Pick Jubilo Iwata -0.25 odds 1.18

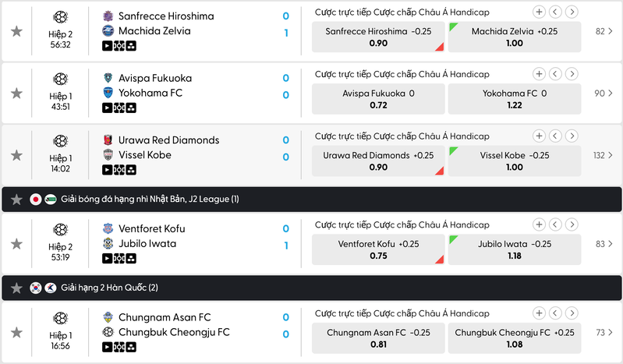[x=515, y=249]
